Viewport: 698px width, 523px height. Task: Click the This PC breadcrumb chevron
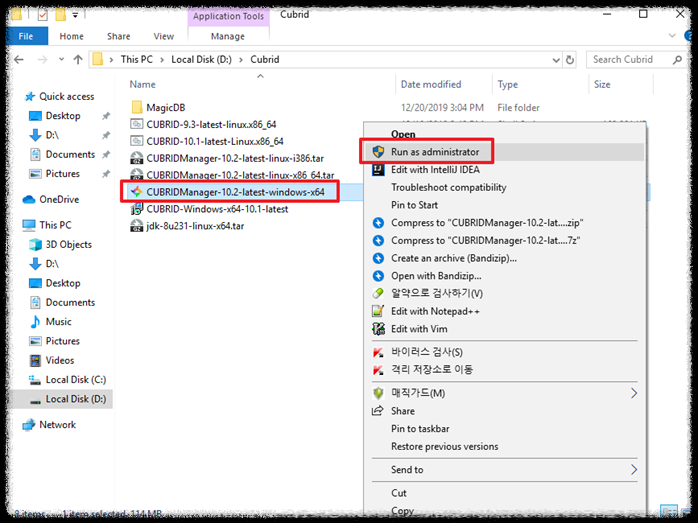162,60
